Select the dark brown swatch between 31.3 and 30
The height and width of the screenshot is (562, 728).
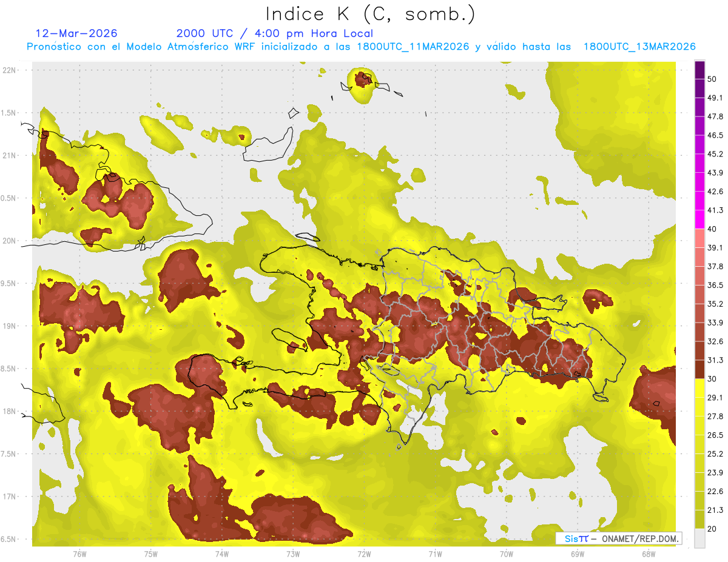coord(699,369)
